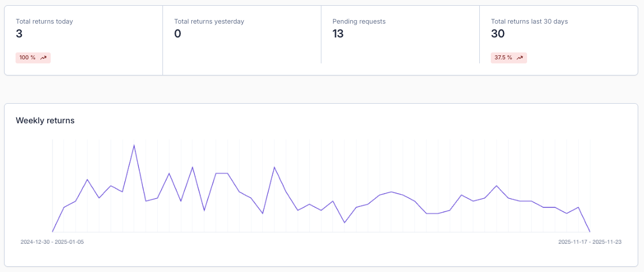Viewport: 644px width, 272px height.
Task: Click the last data point of the chart line
Action: 590,232
